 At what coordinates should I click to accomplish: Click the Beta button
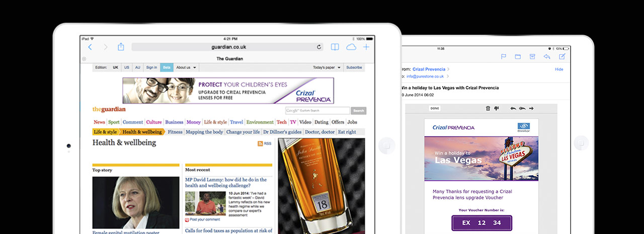167,67
